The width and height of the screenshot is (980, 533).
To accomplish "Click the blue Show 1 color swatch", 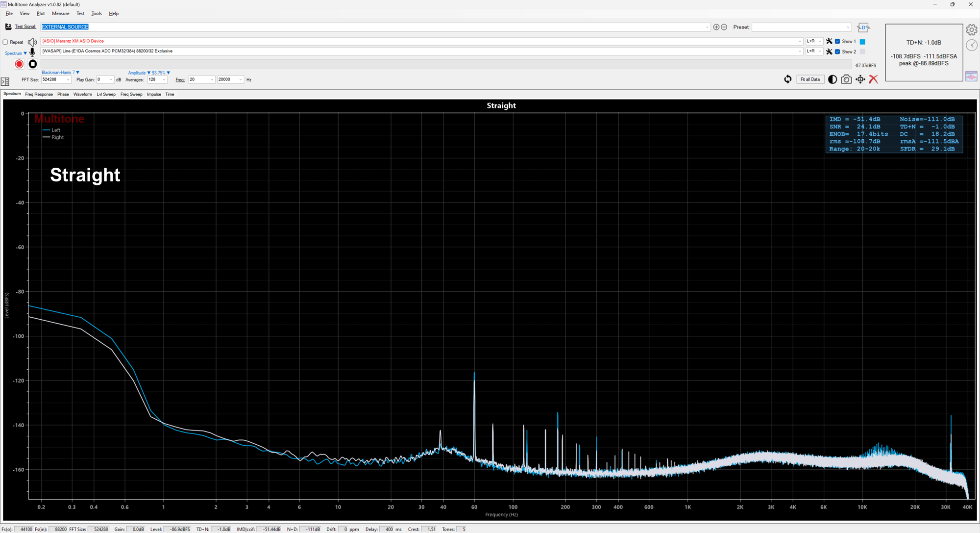I will [x=862, y=42].
